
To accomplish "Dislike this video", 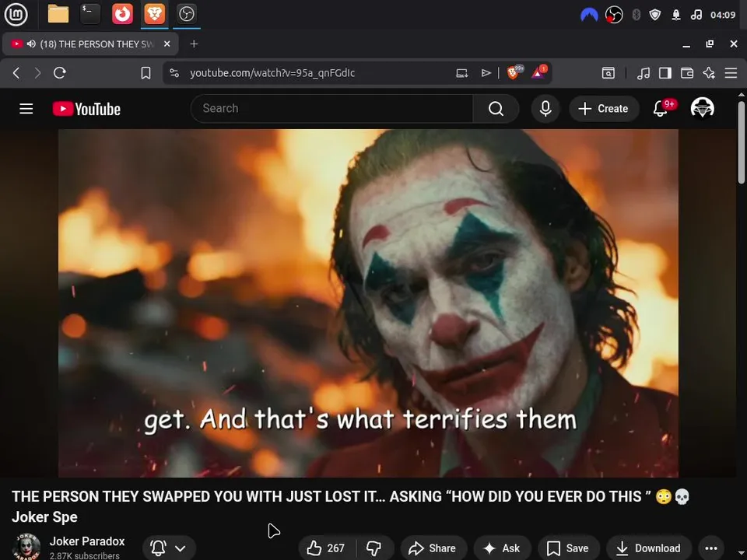I will pos(374,548).
